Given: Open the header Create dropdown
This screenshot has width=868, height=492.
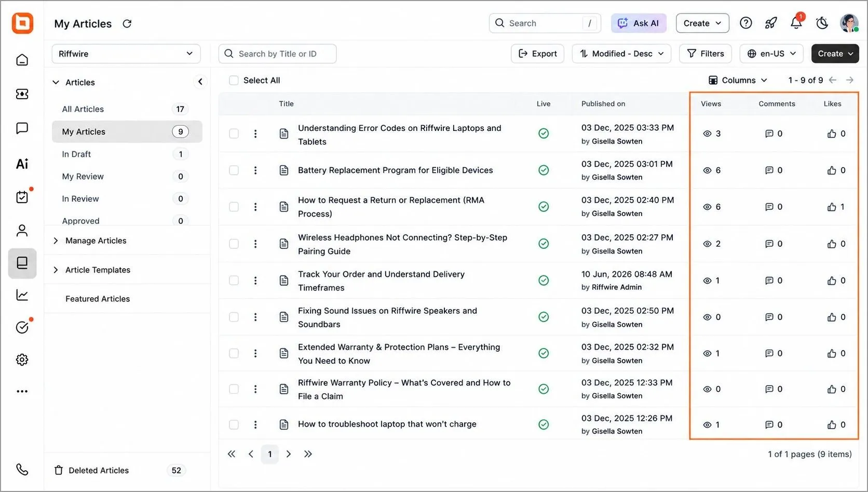Looking at the screenshot, I should click(702, 23).
